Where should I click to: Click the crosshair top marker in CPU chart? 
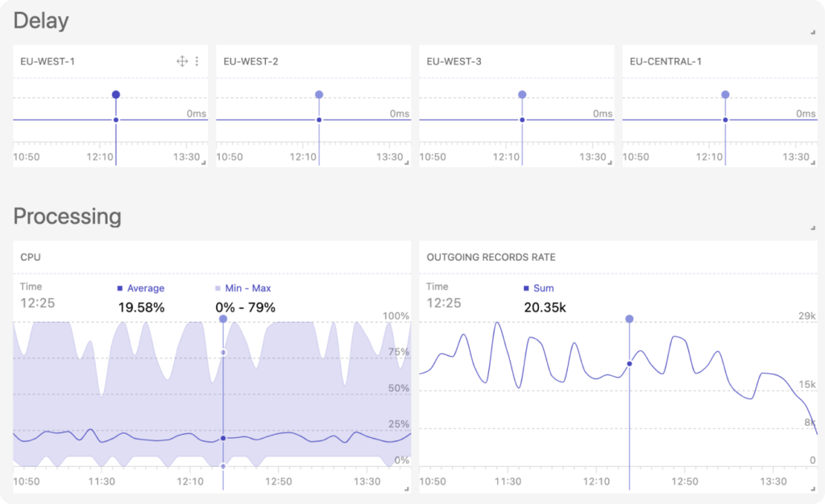[x=223, y=320]
